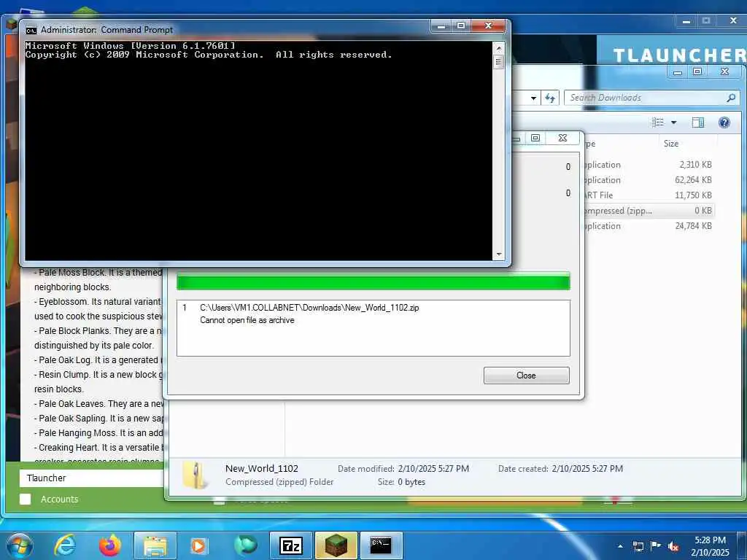Minimize the TLauncher window
This screenshot has height=560, width=747.
(686, 21)
